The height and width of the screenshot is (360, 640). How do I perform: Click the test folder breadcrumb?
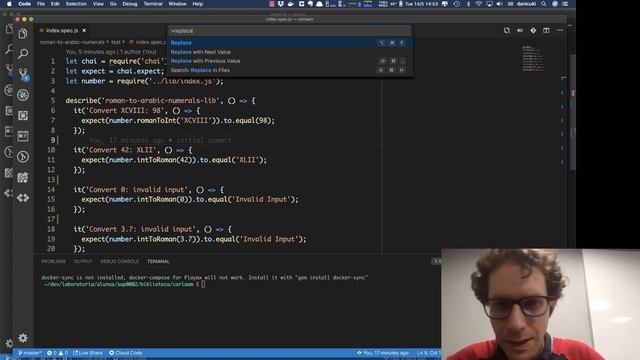(116, 42)
